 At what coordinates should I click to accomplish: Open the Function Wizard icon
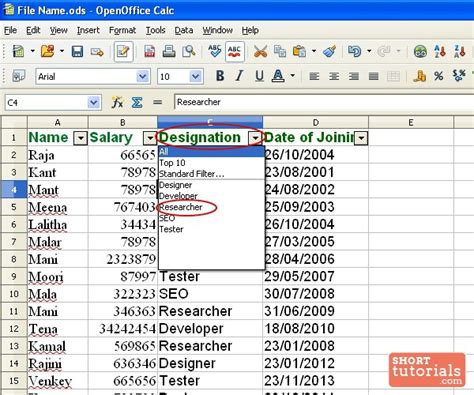coord(117,102)
